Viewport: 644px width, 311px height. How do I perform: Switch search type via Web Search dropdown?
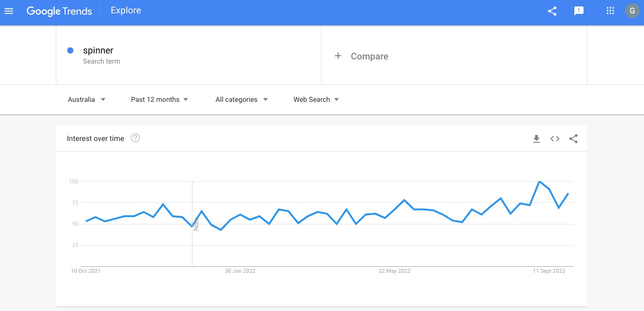pyautogui.click(x=316, y=99)
